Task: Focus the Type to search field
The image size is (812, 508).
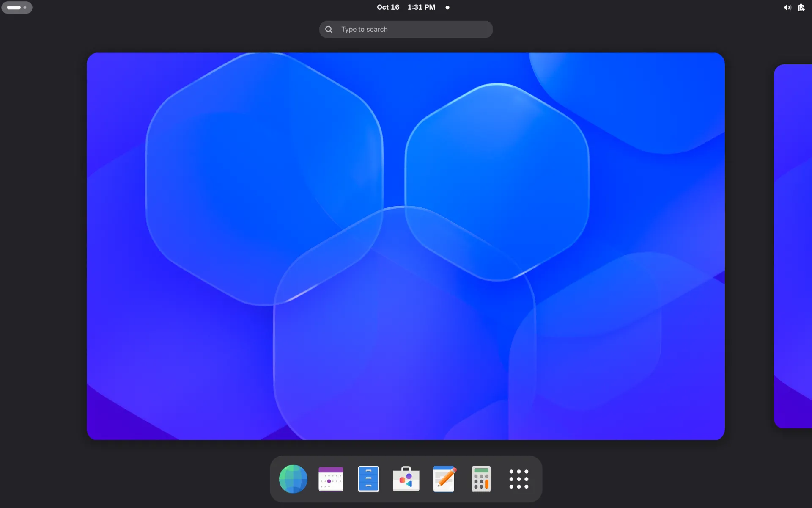Action: click(406, 29)
